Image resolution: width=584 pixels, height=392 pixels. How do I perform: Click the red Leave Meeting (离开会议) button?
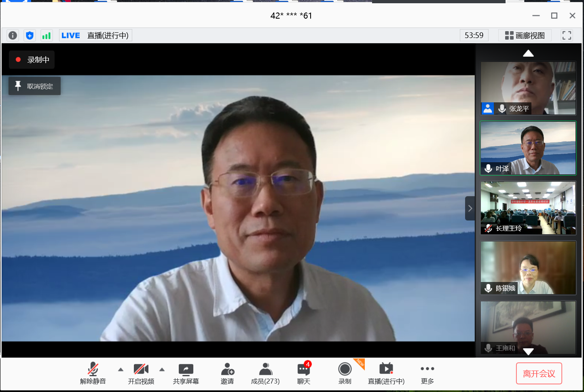pyautogui.click(x=539, y=373)
